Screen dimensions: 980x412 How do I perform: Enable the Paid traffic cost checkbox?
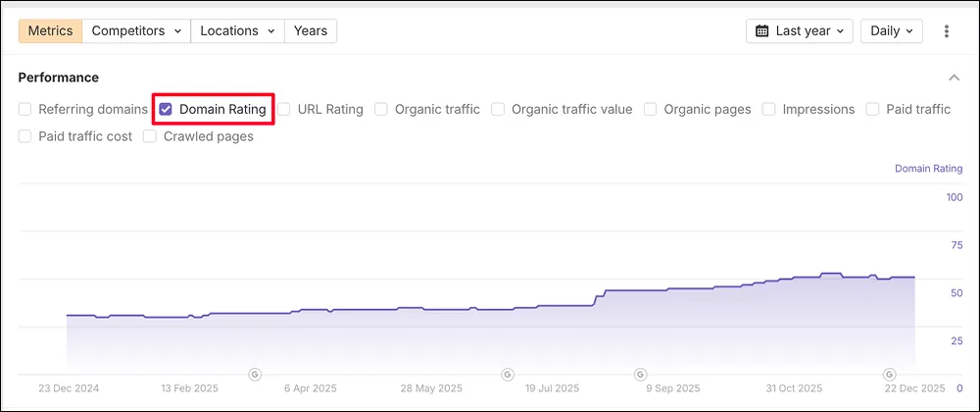pyautogui.click(x=25, y=136)
